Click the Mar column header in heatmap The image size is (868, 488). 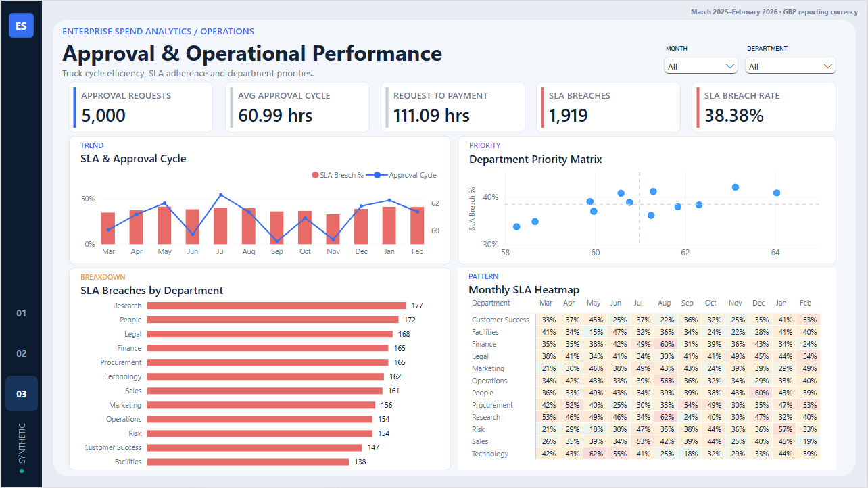[x=546, y=303]
